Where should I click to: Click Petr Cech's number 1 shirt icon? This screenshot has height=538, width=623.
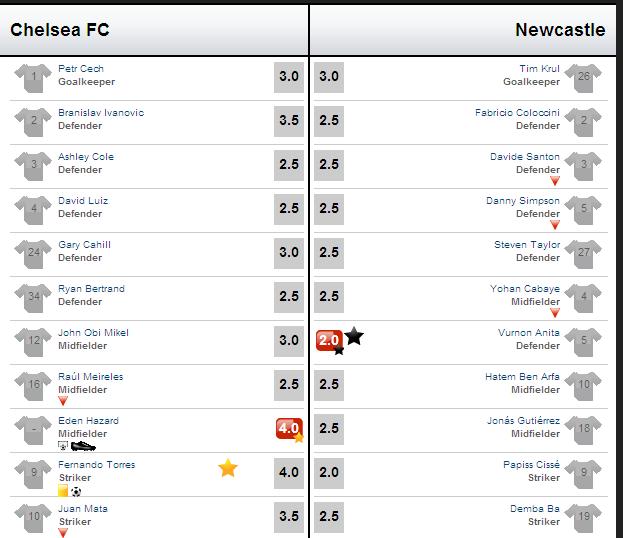33,78
